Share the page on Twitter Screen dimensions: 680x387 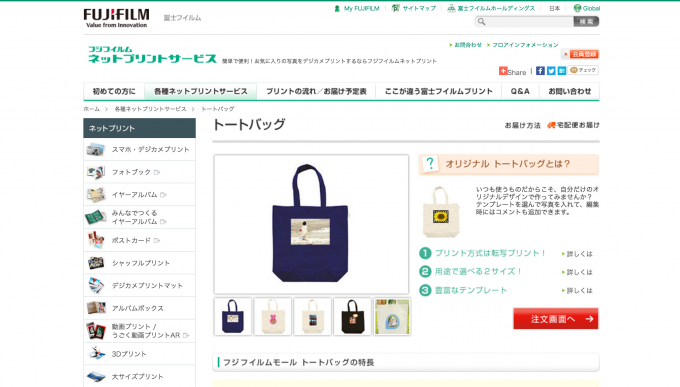click(x=551, y=71)
